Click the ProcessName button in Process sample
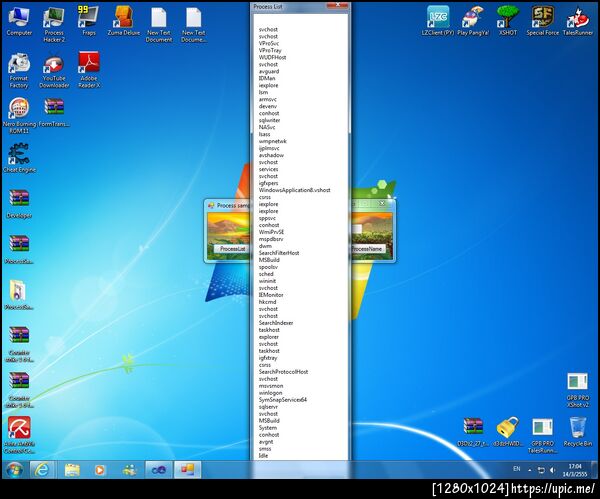The width and height of the screenshot is (600, 499). [x=367, y=249]
